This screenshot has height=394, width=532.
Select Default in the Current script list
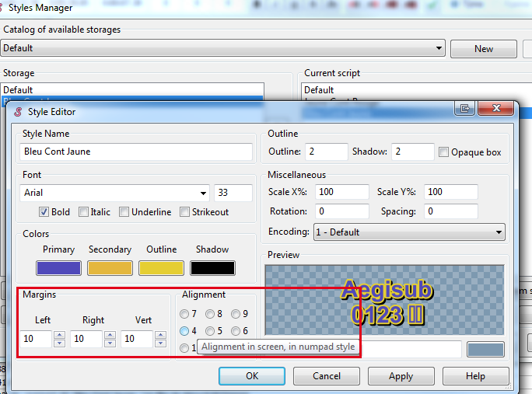pyautogui.click(x=417, y=90)
